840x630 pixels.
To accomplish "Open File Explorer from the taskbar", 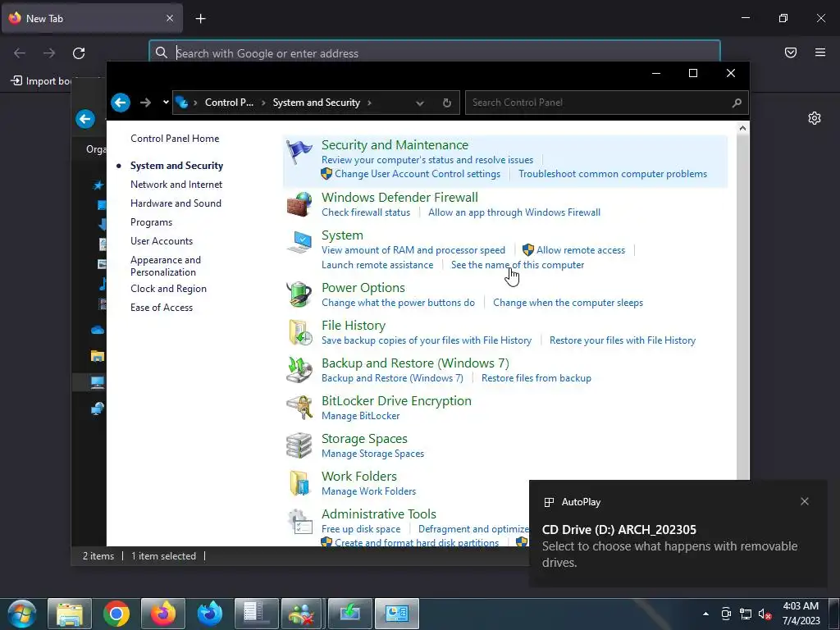I will coord(70,614).
